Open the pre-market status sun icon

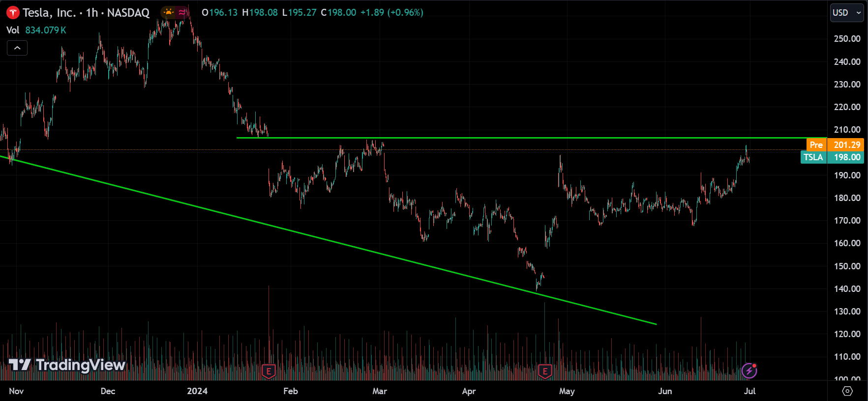pyautogui.click(x=169, y=12)
